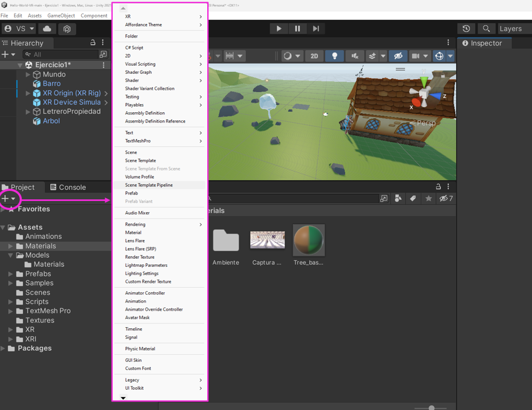Switch to the Console tab
532x410 pixels.
[68, 187]
